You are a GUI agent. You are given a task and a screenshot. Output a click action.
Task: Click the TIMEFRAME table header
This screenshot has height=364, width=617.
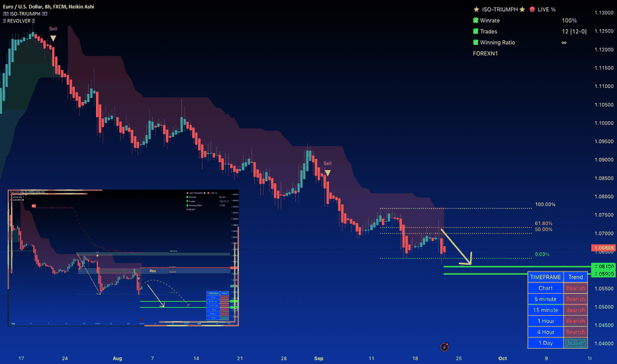pos(546,277)
